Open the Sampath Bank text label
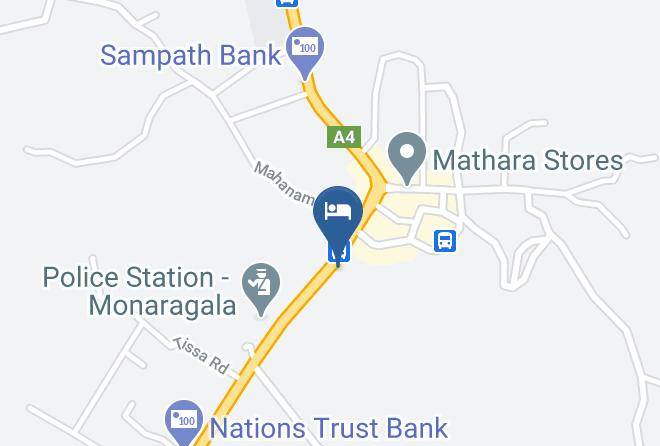The height and width of the screenshot is (446, 660). click(x=191, y=55)
